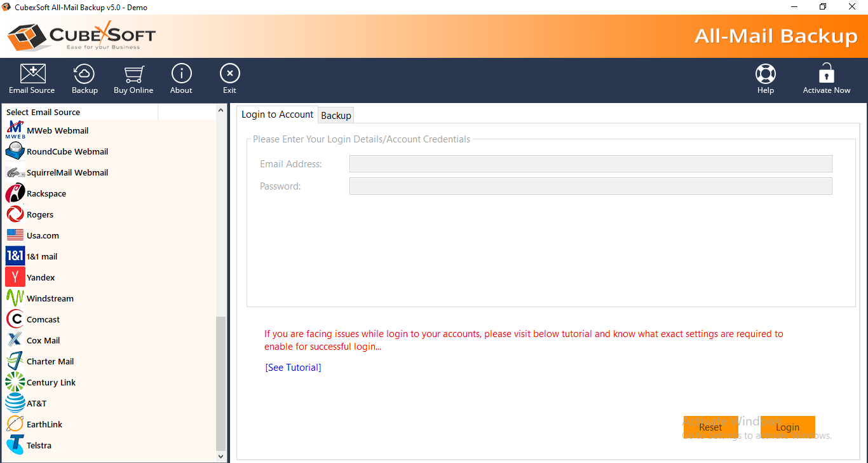Image resolution: width=868 pixels, height=463 pixels.
Task: Select Yandex from the email sources
Action: click(x=41, y=277)
